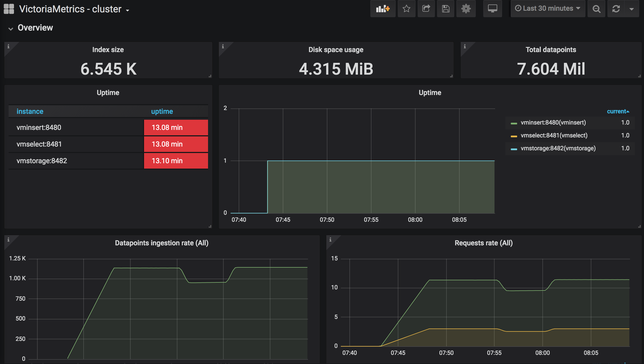Click the Share dashboard icon
Image resolution: width=644 pixels, height=364 pixels.
coord(426,9)
